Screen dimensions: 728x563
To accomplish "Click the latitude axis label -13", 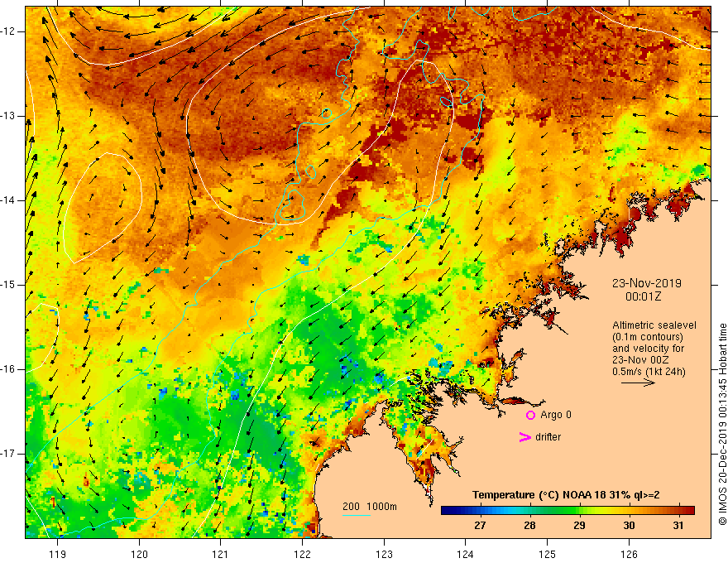I will click(8, 116).
